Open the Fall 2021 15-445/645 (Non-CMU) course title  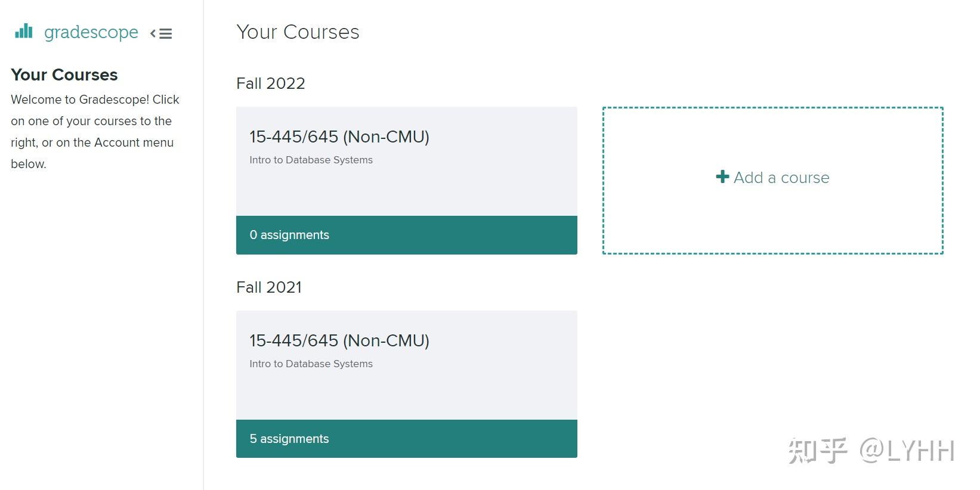[339, 341]
